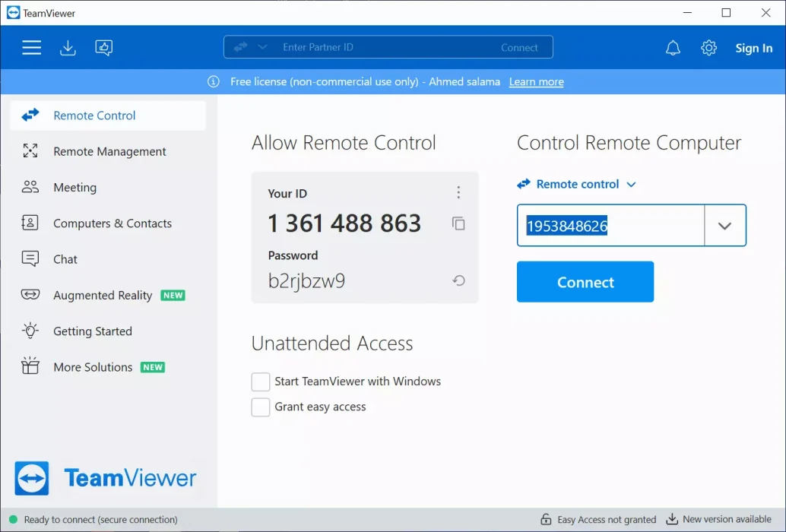Click the Augmented Reality glasses icon
The width and height of the screenshot is (786, 532).
[30, 295]
